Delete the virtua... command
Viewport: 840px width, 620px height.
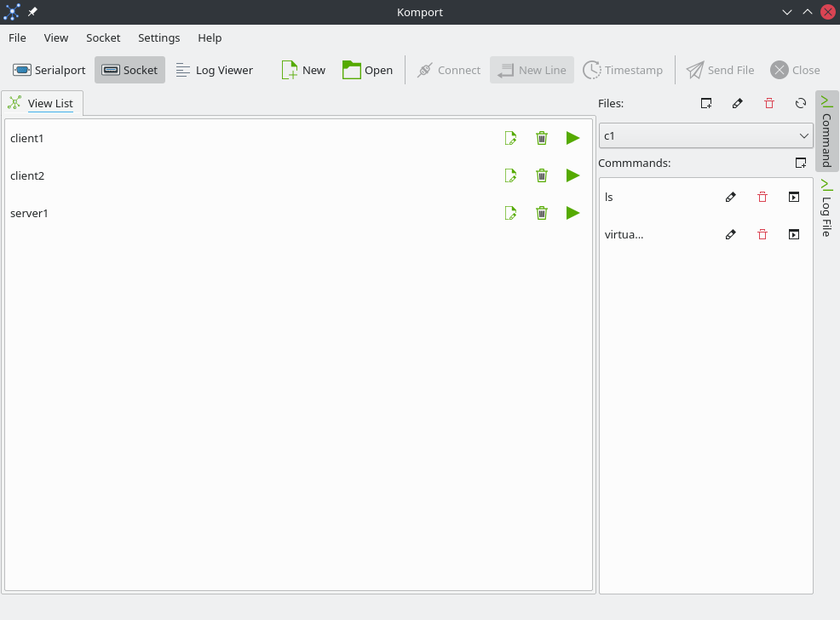coord(762,234)
